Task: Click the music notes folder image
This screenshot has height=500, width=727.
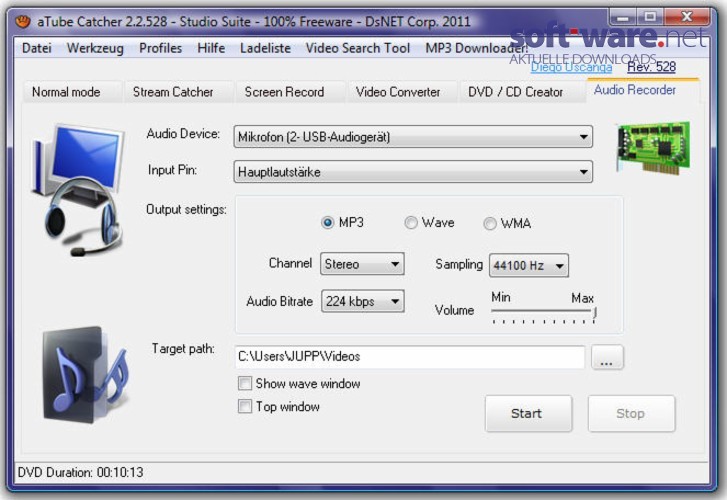Action: coord(84,374)
